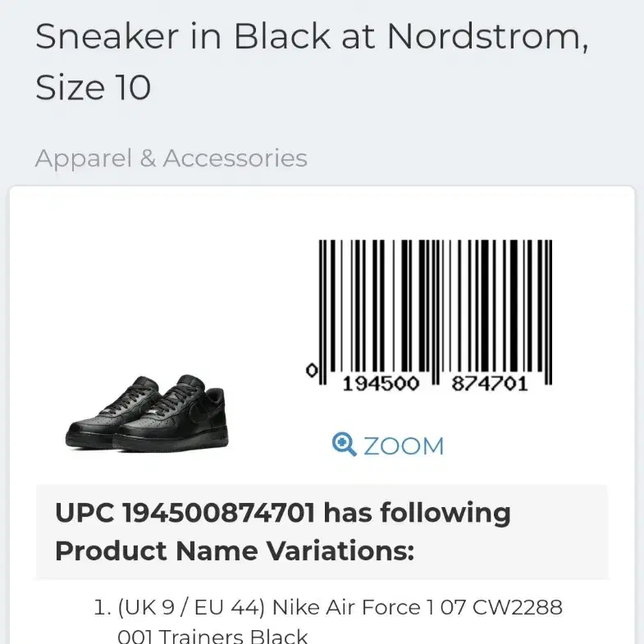Click the word Nordstrom in the title
Screen dimensions: 644x644
pos(488,37)
